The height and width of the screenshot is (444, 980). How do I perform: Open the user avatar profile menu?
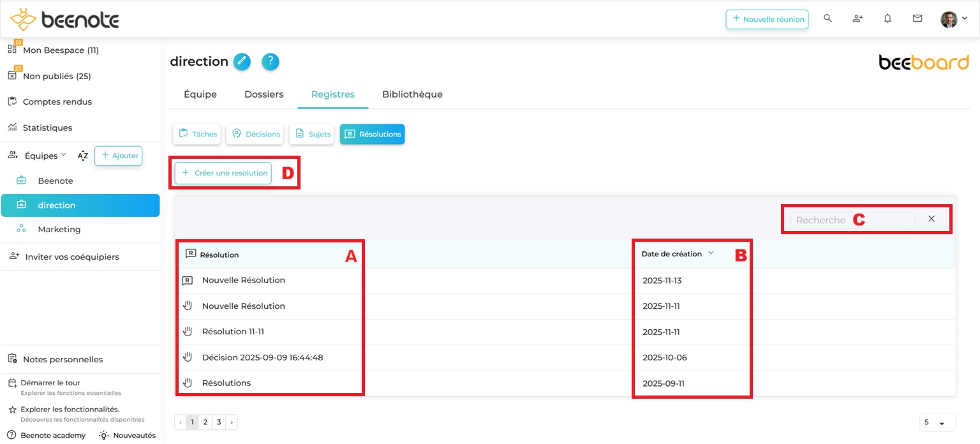point(953,19)
